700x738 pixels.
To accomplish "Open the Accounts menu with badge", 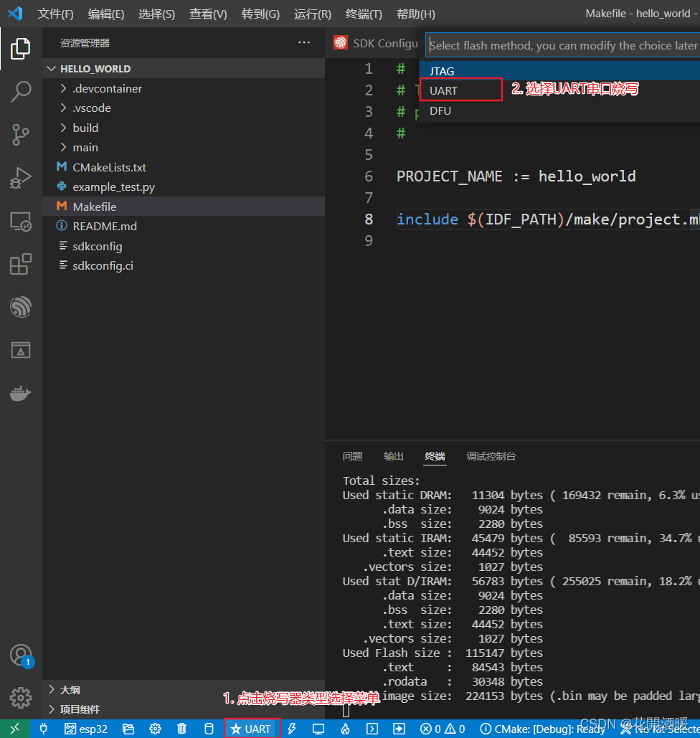I will tap(20, 656).
